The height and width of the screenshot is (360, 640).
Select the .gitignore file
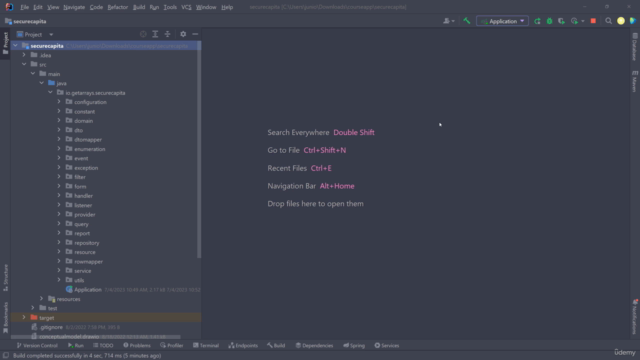tap(51, 327)
